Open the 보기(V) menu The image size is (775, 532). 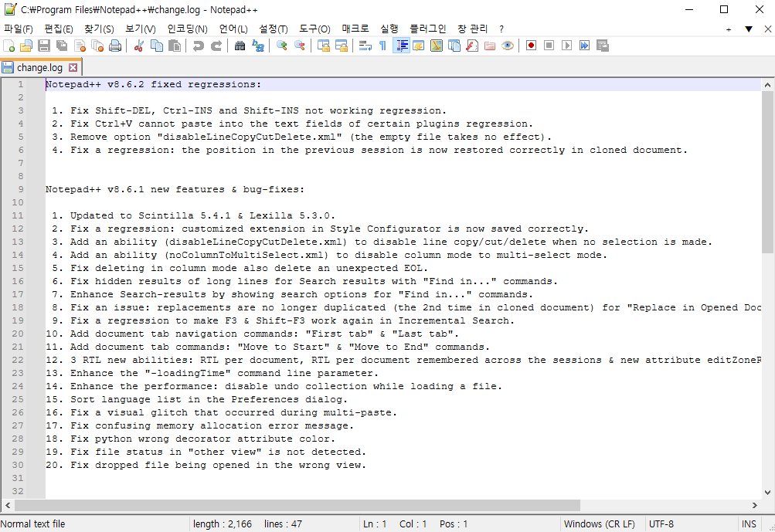(141, 29)
